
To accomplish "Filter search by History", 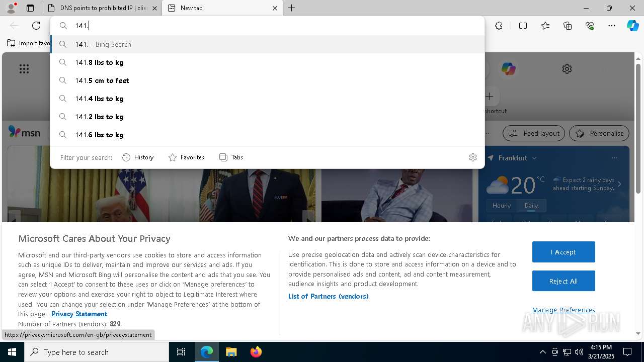I will [x=138, y=157].
